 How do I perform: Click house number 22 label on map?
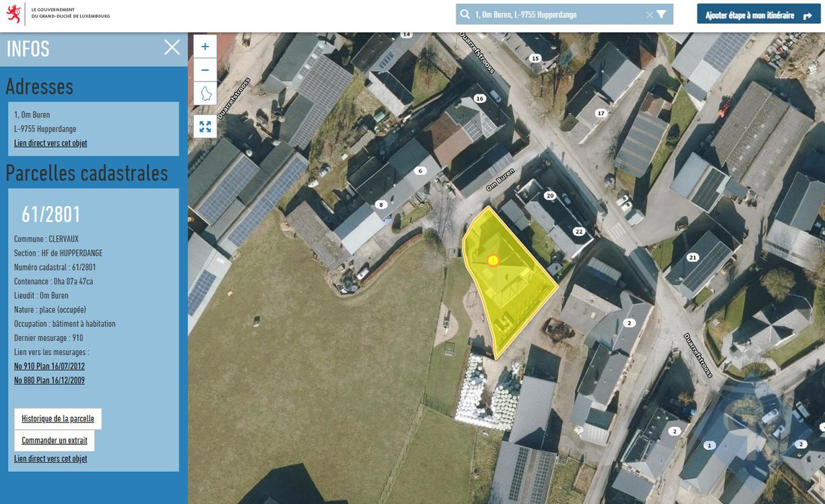coord(579,231)
